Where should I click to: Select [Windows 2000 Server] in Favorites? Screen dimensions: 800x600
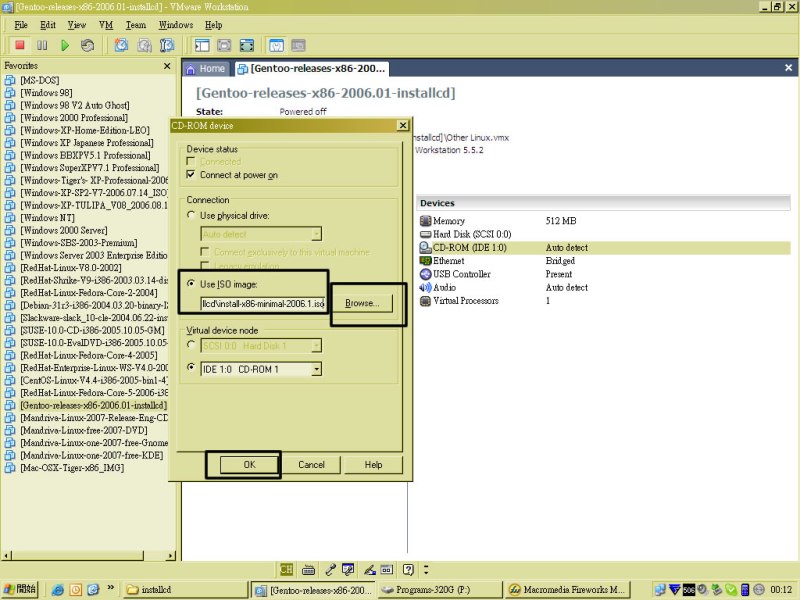click(x=64, y=230)
